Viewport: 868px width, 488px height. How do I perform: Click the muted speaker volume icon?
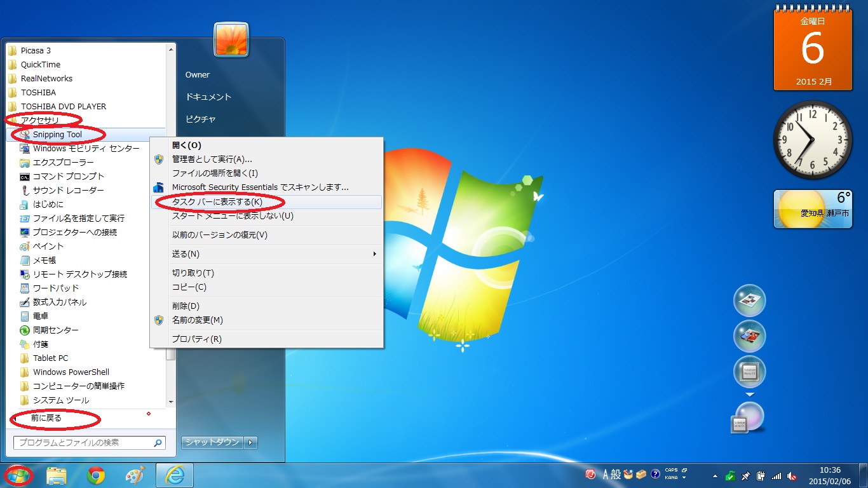pyautogui.click(x=792, y=475)
